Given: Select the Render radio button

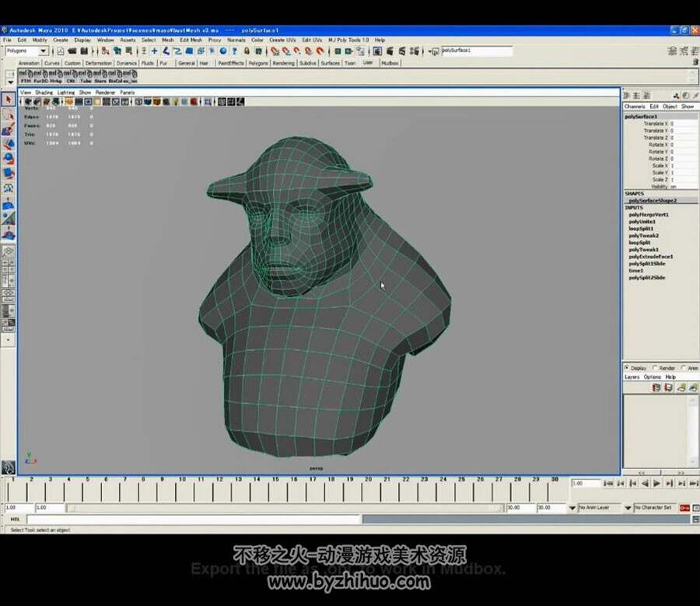Looking at the screenshot, I should coord(655,368).
